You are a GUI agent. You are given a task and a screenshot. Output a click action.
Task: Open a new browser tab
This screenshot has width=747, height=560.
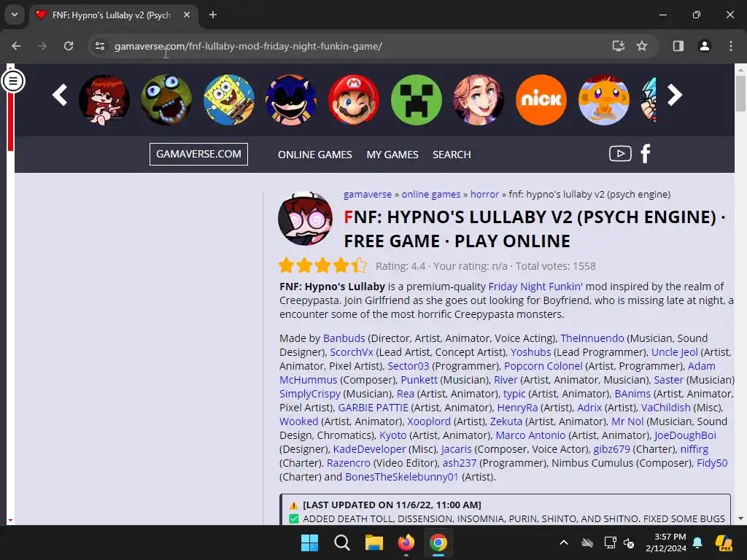(213, 15)
